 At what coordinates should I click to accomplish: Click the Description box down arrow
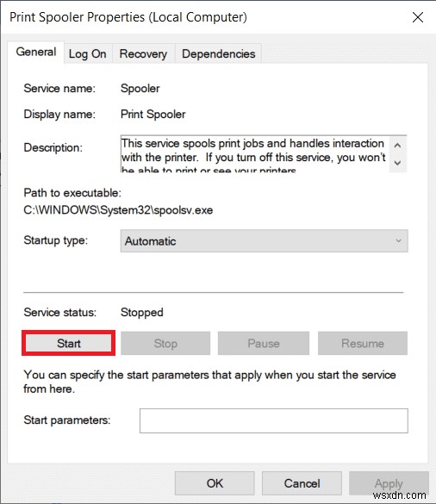(397, 163)
